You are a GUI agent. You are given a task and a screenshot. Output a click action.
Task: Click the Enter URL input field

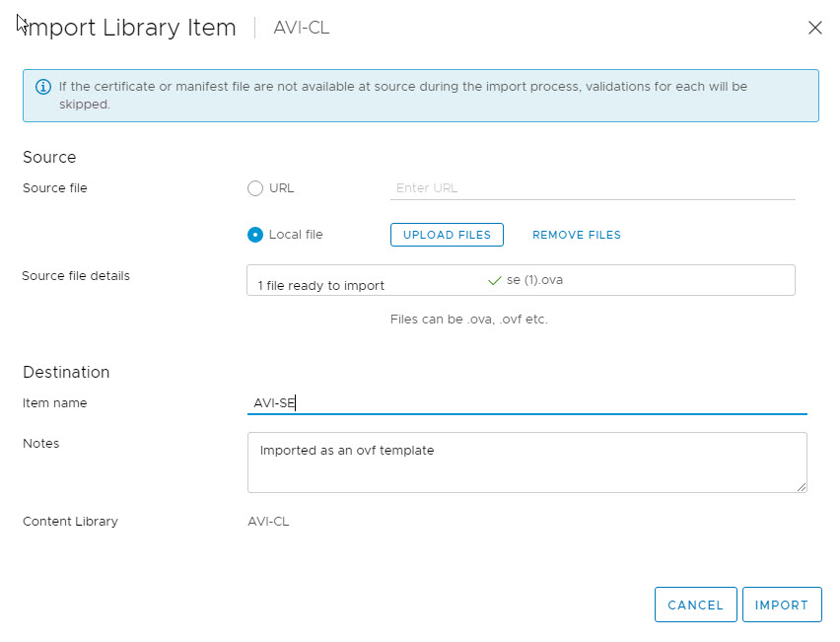[592, 188]
